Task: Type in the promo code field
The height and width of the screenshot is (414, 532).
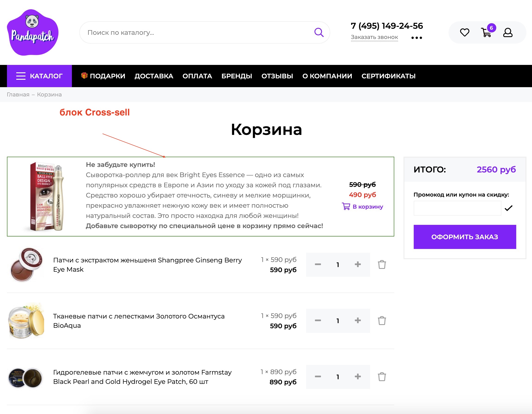Action: 457,208
